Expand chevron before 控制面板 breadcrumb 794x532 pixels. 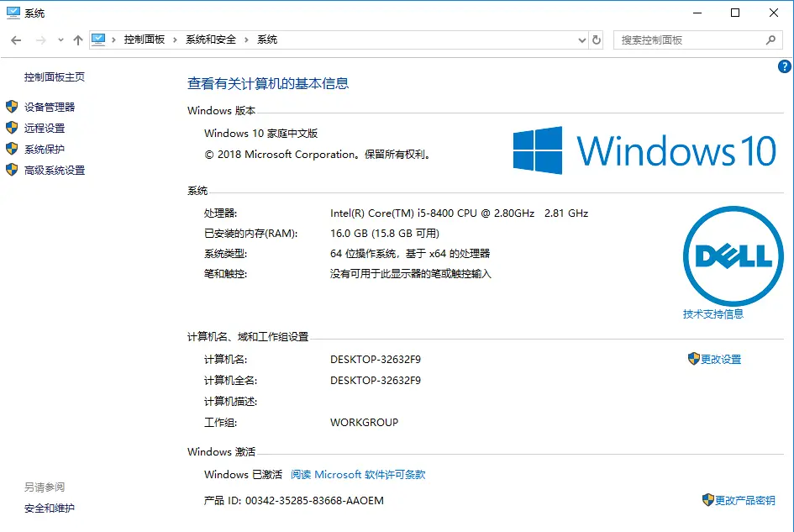tap(113, 40)
